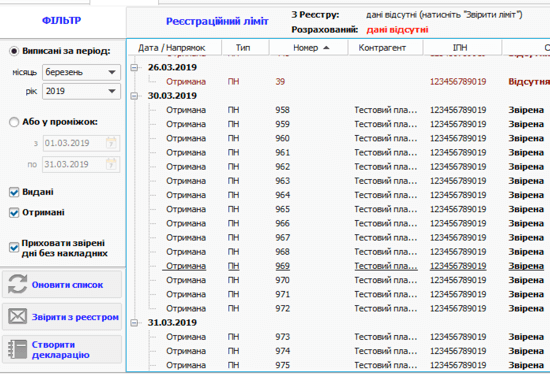Viewport: 550px width, 374px height.
Task: Select the 'Виписані за період' radio button
Action: pos(14,51)
